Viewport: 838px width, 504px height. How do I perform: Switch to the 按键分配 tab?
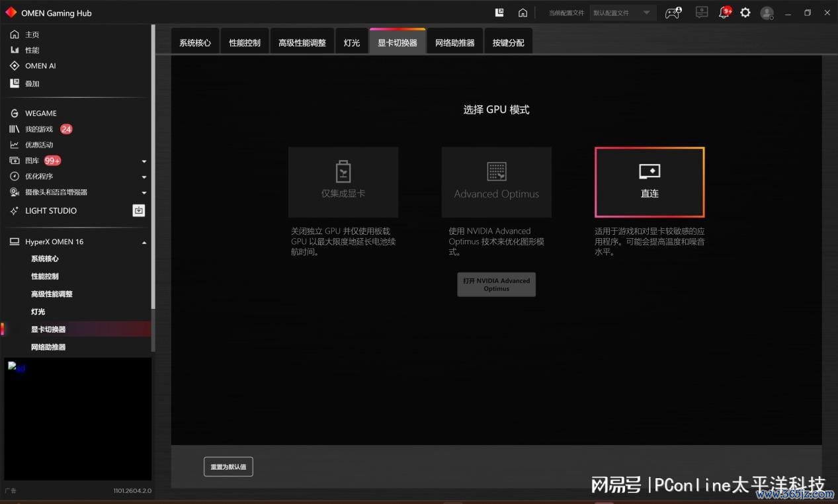click(509, 42)
